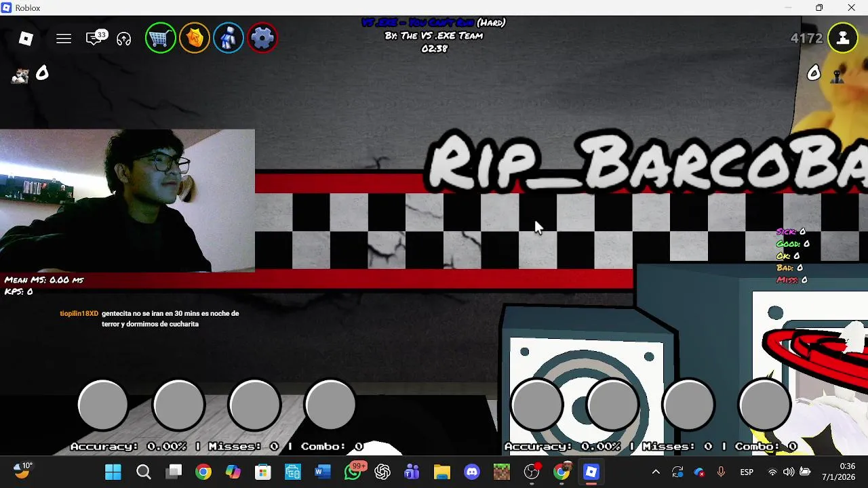Screen dimensions: 868x488
Task: Launch Google Chrome from taskbar
Action: (x=203, y=472)
